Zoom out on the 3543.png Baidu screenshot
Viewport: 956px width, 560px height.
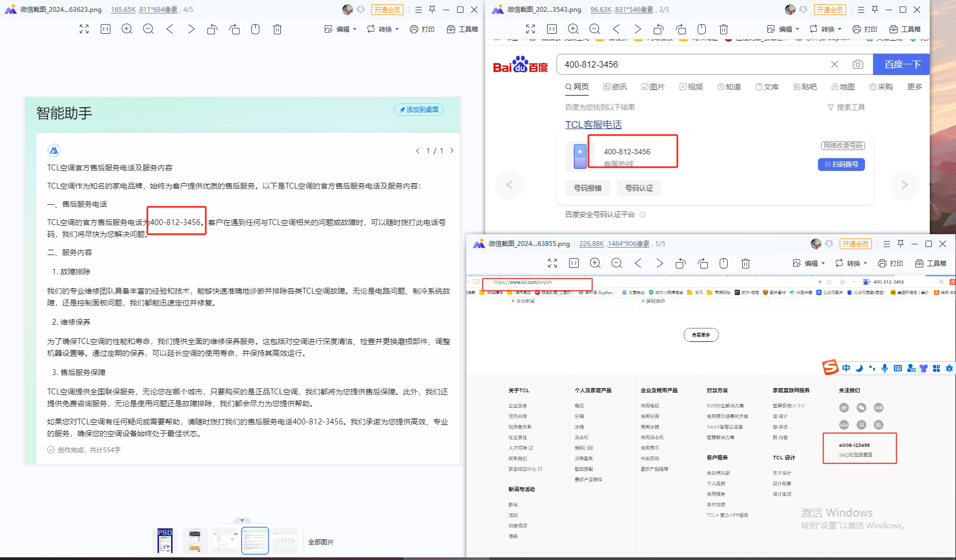(595, 29)
